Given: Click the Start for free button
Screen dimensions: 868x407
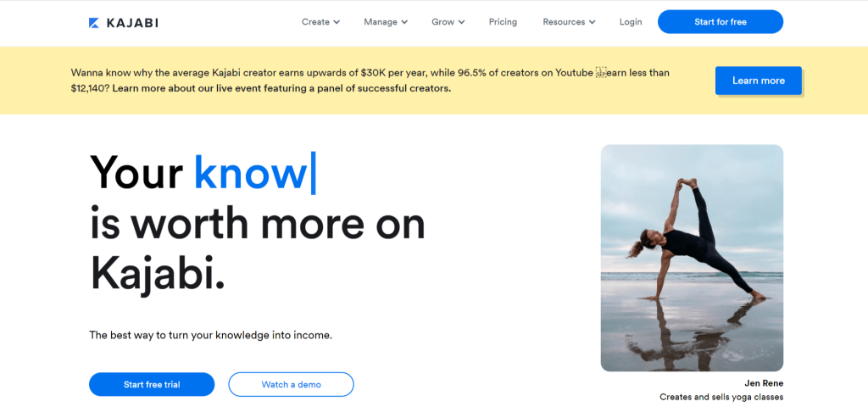Looking at the screenshot, I should 721,22.
